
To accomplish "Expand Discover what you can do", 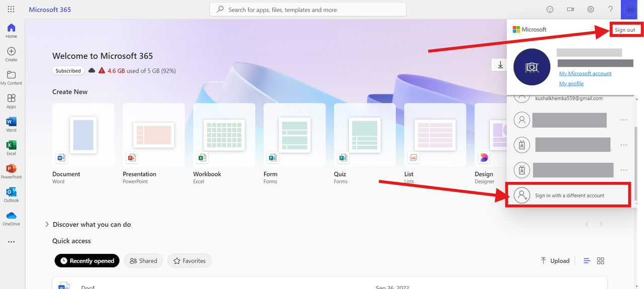I will pyautogui.click(x=88, y=225).
